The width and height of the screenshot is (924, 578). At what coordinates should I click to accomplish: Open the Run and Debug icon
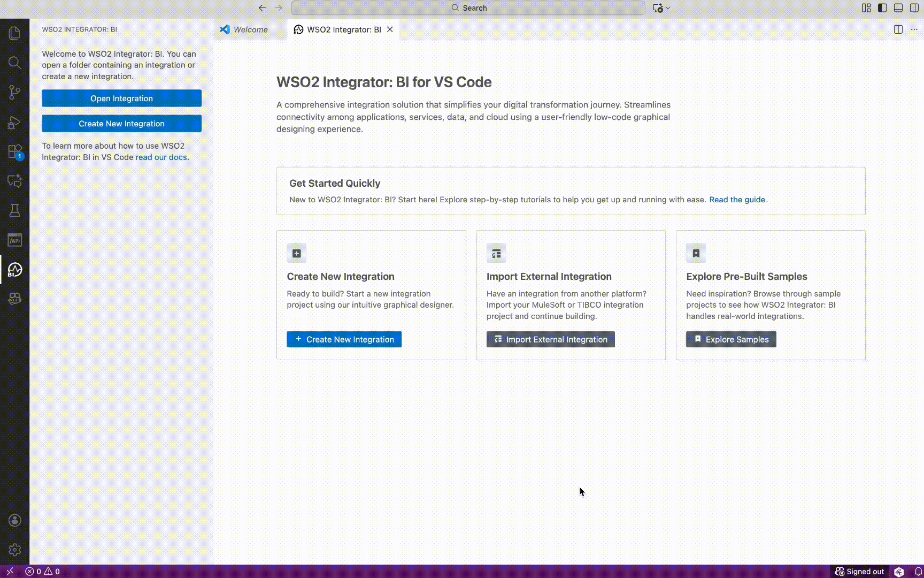point(14,122)
